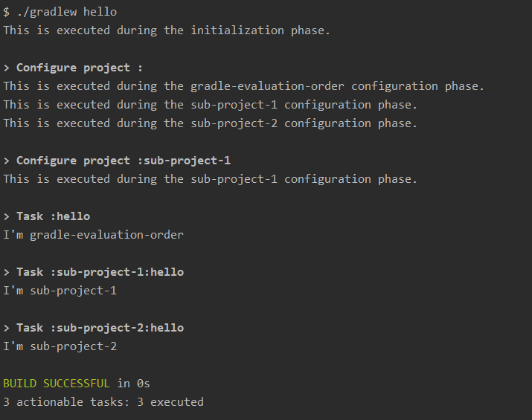
Task: Click the "in 0s" build duration text
Action: 133,384
